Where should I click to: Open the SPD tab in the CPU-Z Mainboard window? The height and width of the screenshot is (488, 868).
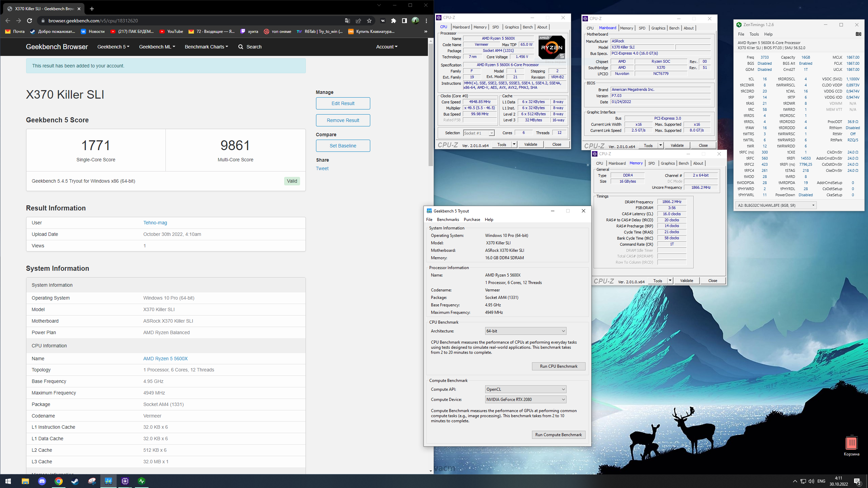click(x=642, y=28)
